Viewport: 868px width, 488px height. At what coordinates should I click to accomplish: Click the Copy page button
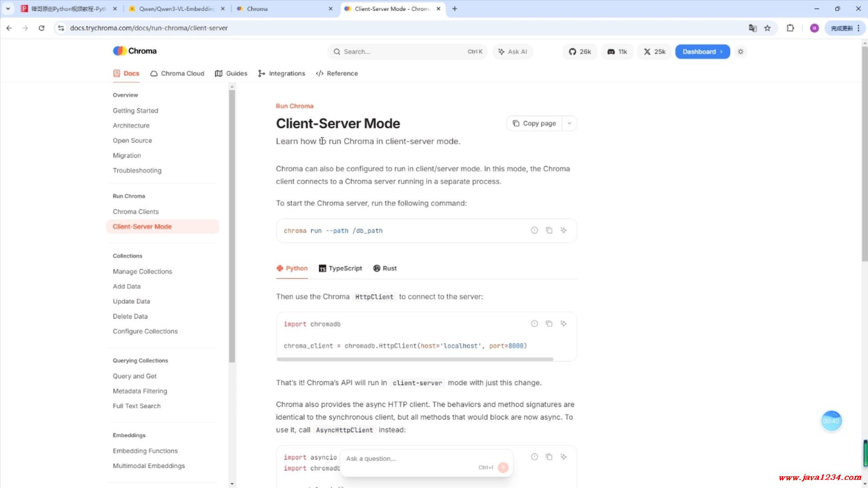tap(534, 123)
